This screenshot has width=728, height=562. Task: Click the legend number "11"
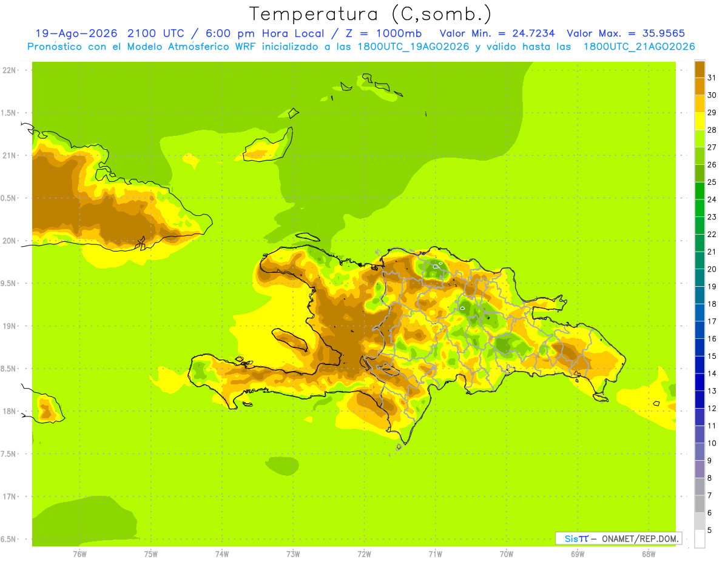712,426
